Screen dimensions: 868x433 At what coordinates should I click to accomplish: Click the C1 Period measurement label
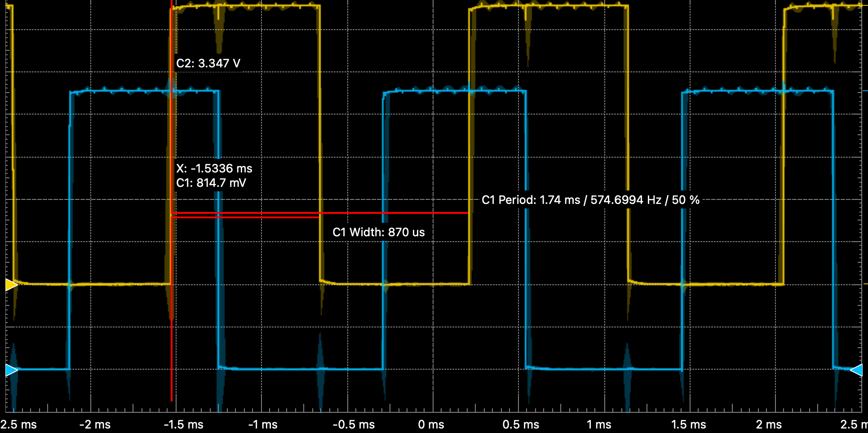[x=590, y=200]
